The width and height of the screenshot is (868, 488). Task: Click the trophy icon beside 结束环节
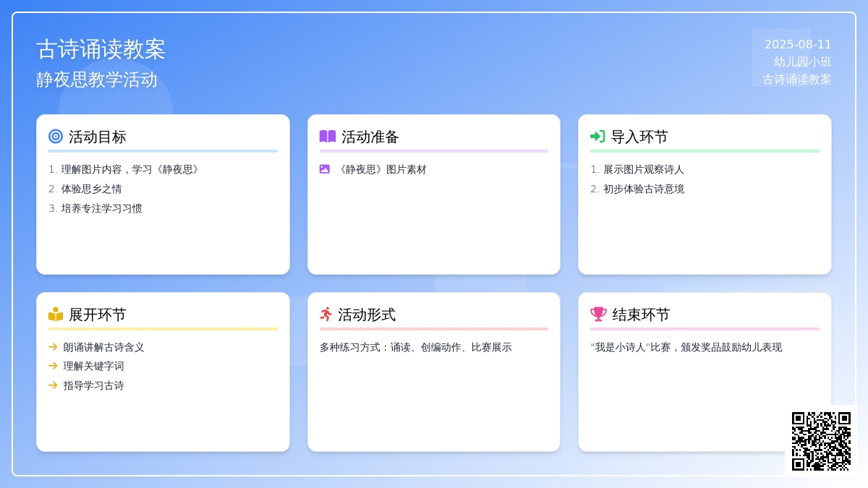(x=598, y=314)
